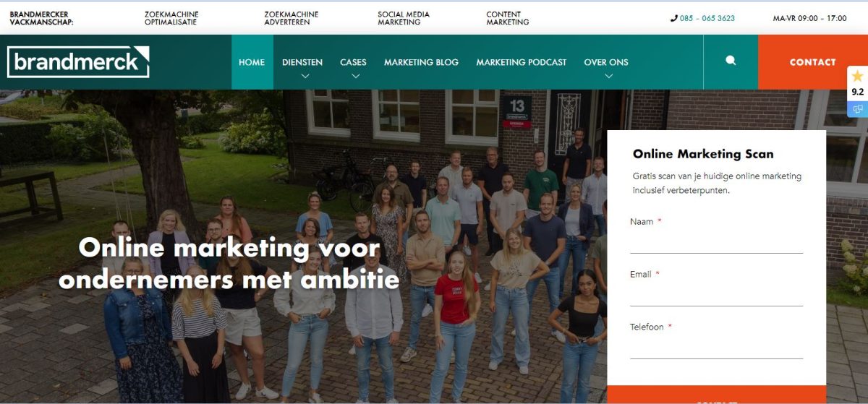Image resolution: width=868 pixels, height=404 pixels.
Task: Click into the Naam input field
Action: [716, 242]
